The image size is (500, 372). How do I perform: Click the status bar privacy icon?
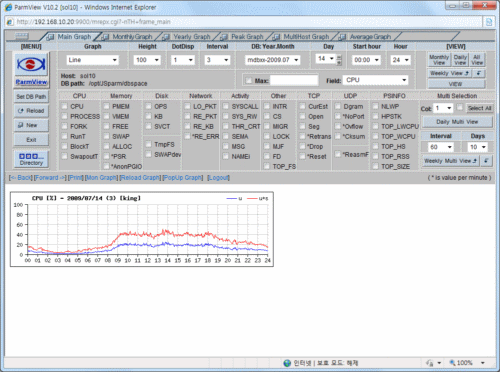tap(430, 363)
